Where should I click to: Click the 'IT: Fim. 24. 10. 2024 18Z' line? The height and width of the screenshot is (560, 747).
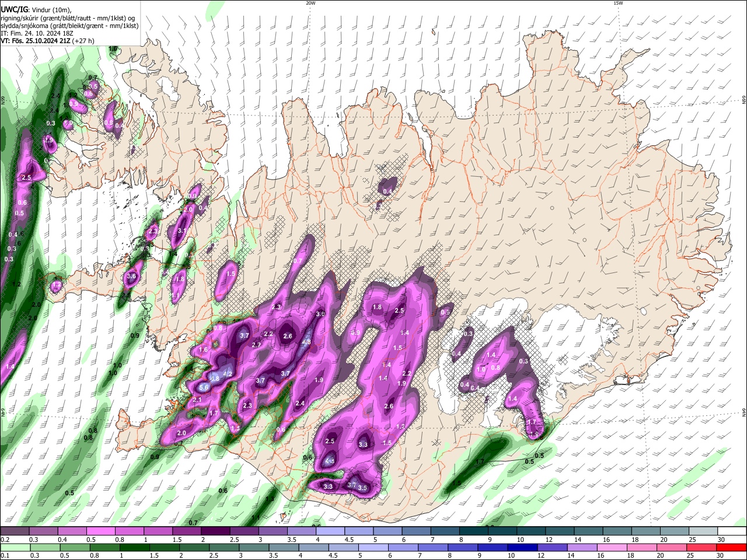point(37,34)
